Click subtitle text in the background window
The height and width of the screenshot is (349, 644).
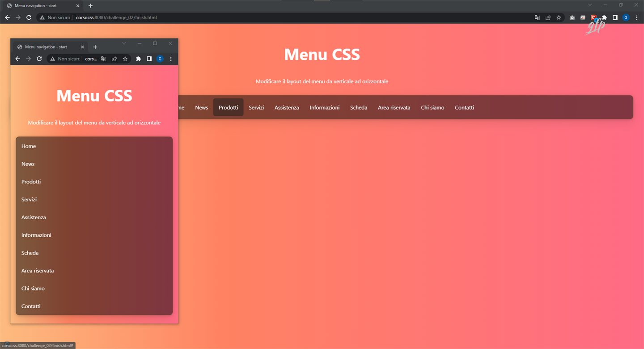(322, 81)
